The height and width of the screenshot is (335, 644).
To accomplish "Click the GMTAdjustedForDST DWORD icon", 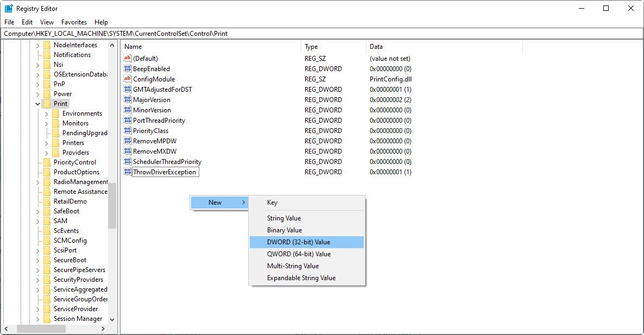I will (x=127, y=89).
